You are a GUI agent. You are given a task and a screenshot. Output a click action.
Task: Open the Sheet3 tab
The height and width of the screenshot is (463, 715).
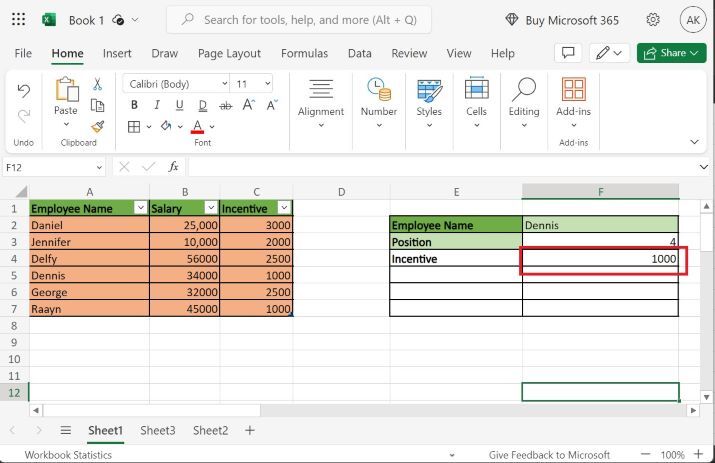coord(158,430)
